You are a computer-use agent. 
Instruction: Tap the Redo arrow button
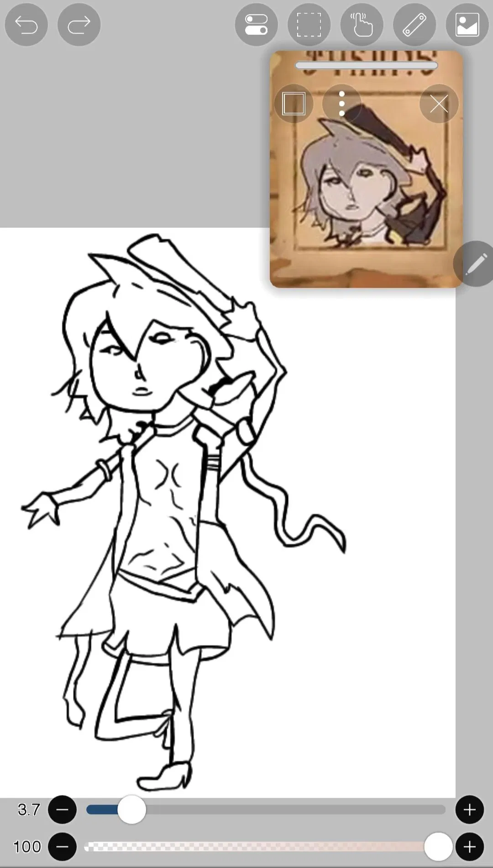click(x=79, y=25)
